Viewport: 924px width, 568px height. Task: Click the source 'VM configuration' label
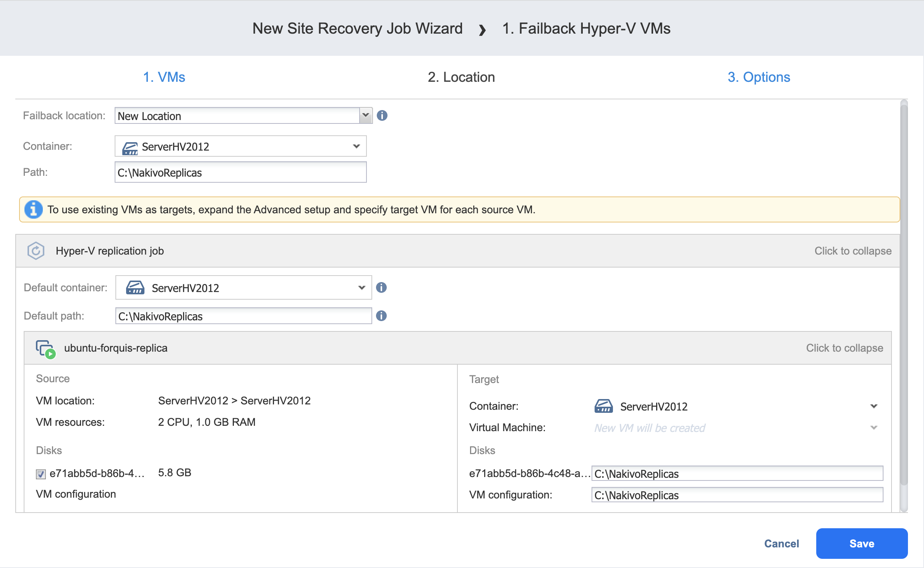tap(76, 494)
